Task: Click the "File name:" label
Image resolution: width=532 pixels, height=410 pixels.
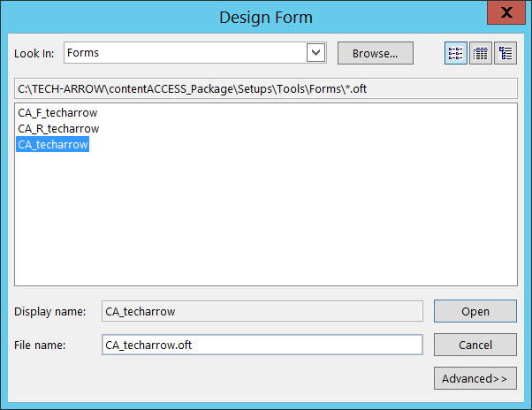Action: (x=40, y=345)
